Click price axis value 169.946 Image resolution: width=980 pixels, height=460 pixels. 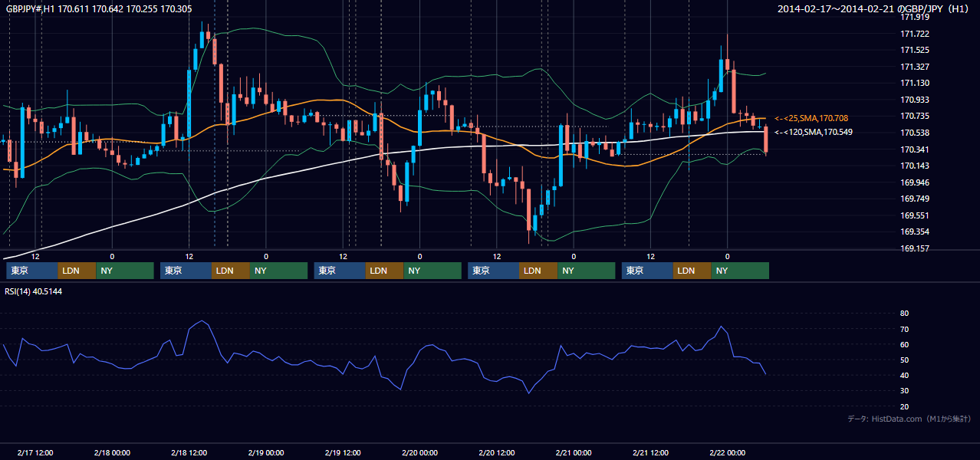[915, 182]
